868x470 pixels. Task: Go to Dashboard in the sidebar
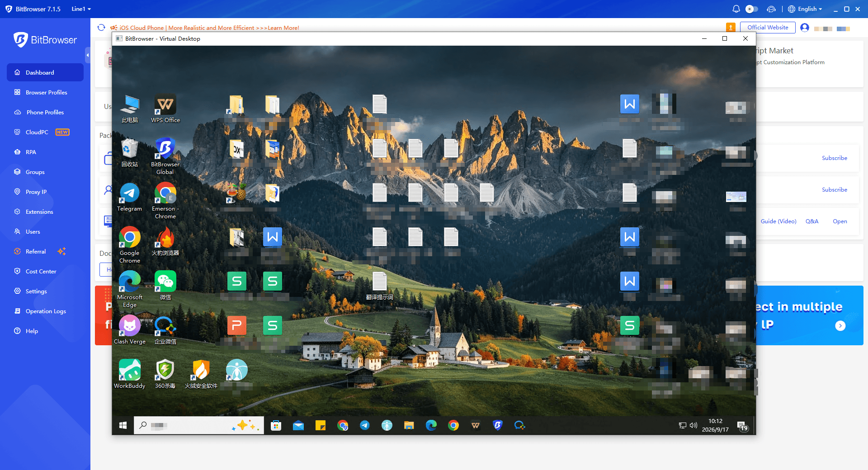pos(45,72)
